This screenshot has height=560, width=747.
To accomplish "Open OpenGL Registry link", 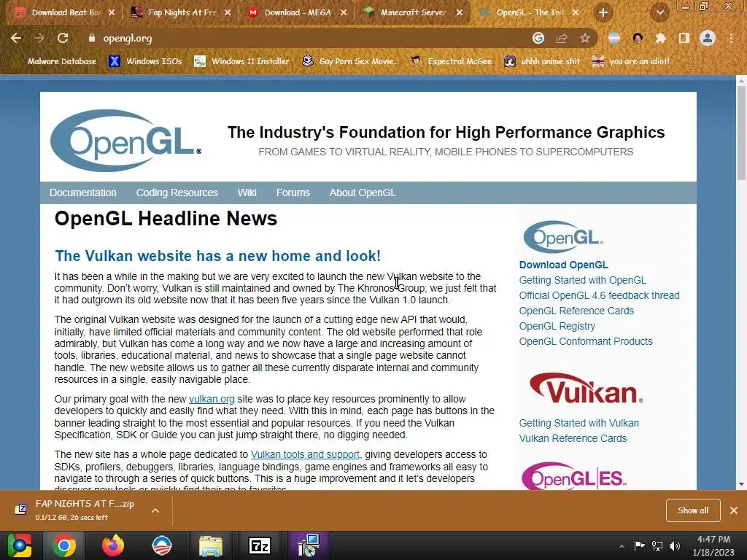I will (557, 326).
